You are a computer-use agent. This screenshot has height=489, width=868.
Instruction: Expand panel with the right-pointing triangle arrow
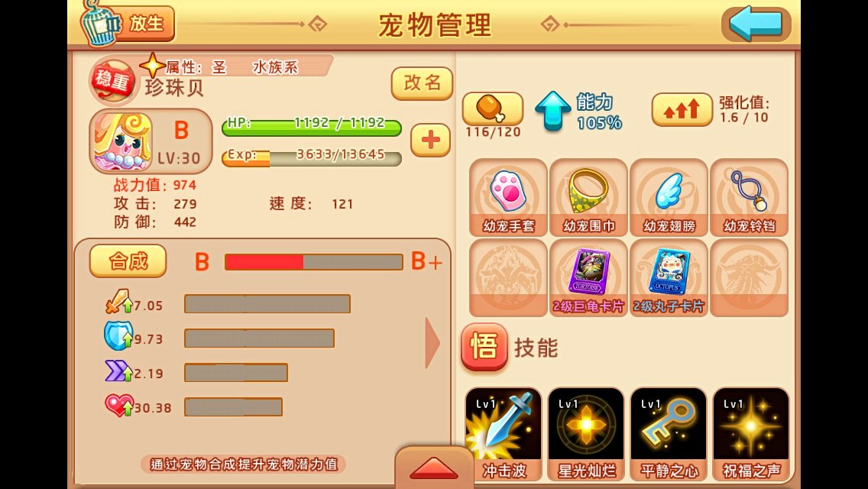[x=432, y=343]
